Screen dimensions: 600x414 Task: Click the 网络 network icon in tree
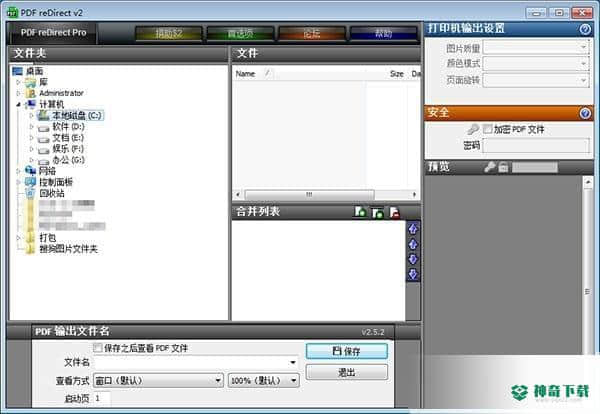30,171
